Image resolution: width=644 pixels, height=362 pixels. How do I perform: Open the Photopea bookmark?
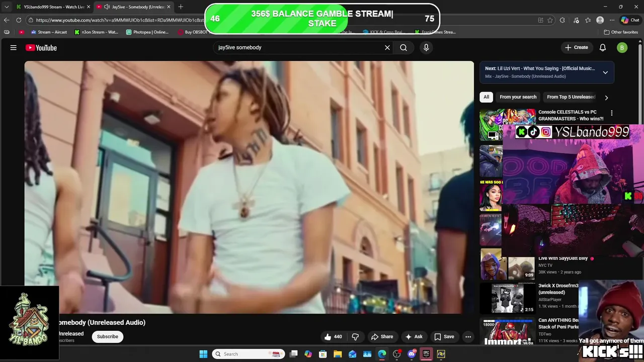pyautogui.click(x=147, y=32)
